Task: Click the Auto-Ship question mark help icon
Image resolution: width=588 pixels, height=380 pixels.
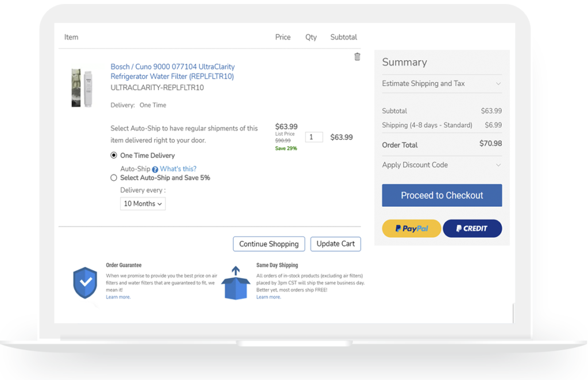Action: coord(155,169)
